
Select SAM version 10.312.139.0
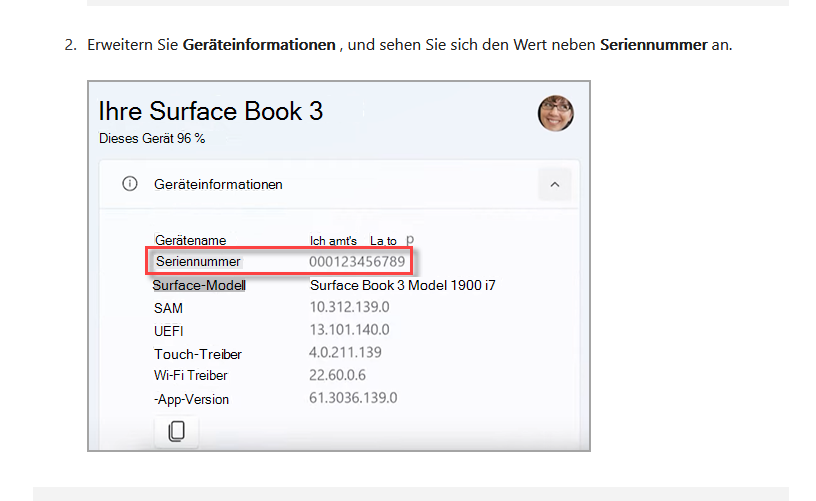tap(349, 307)
